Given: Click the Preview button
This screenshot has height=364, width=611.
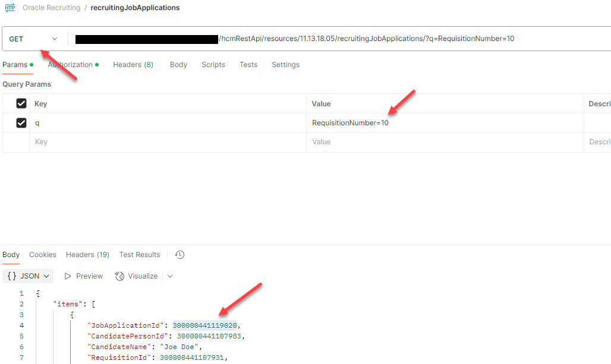Looking at the screenshot, I should 83,276.
